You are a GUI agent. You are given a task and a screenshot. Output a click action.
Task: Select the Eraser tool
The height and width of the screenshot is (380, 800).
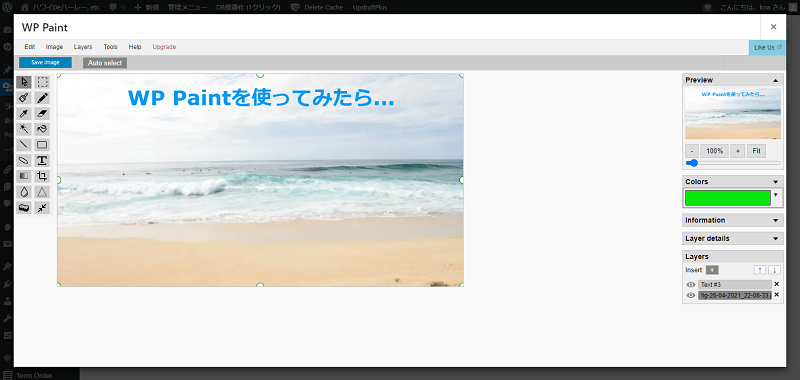pos(42,114)
